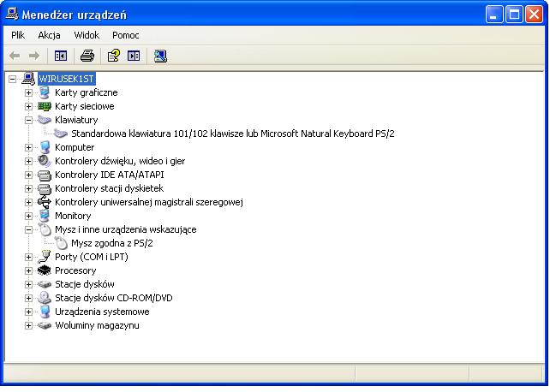Screen dimensions: 550x392
Task: Select Karty sieciowe text
Action: click(x=85, y=106)
